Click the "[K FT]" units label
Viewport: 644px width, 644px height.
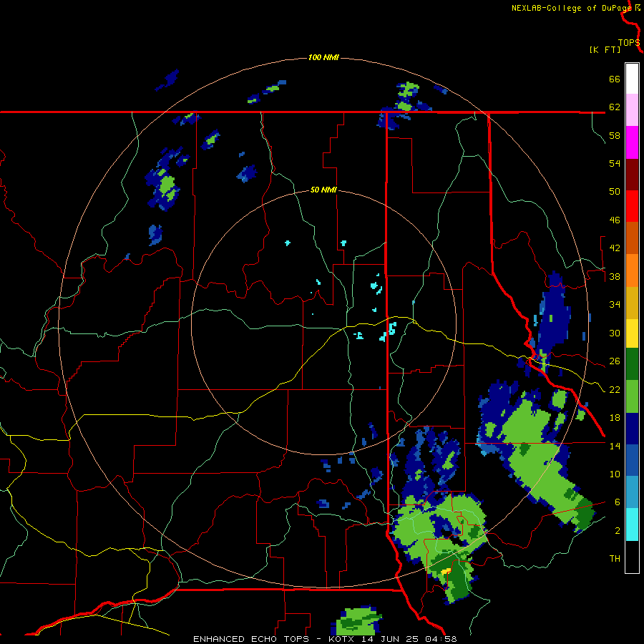click(605, 50)
